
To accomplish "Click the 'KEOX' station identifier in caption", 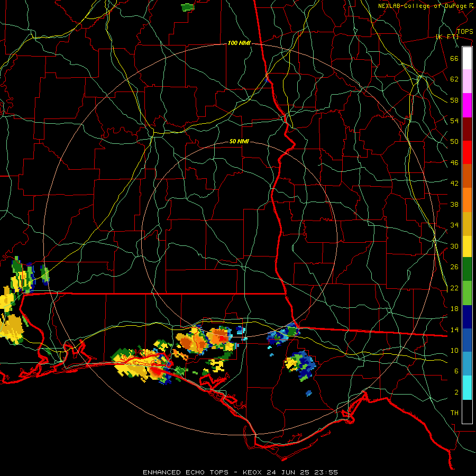I will coord(253,472).
